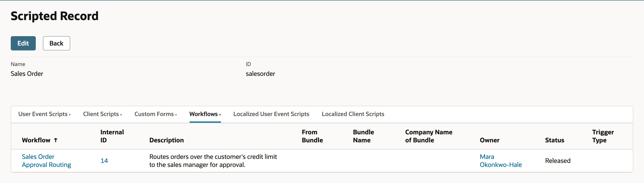Switch to the Localized Client Scripts tab
644x183 pixels.
353,114
